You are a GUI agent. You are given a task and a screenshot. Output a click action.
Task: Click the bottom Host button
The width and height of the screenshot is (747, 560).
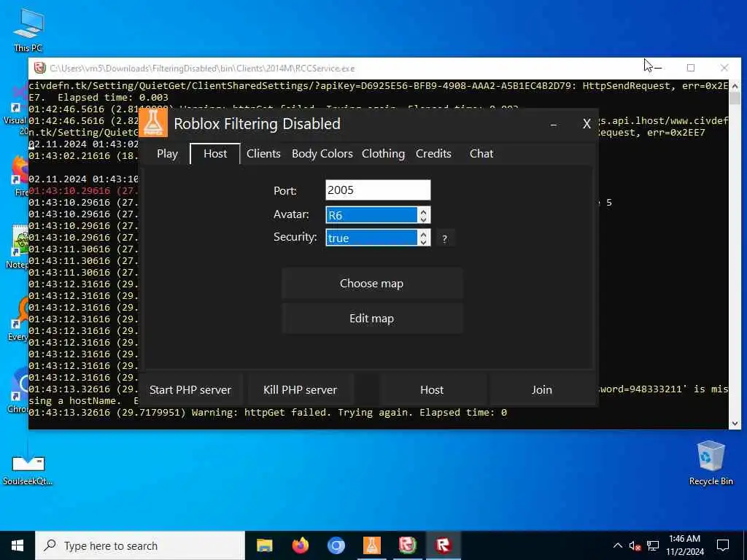pyautogui.click(x=432, y=389)
